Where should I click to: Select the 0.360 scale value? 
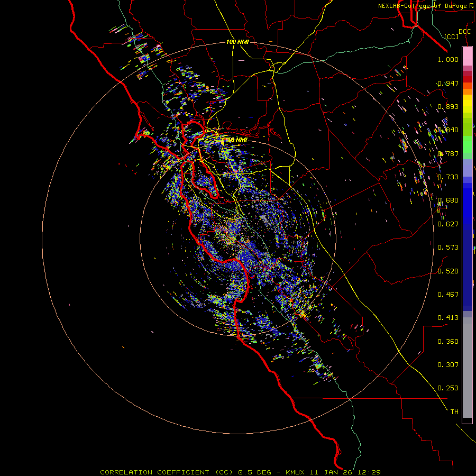tap(448, 342)
